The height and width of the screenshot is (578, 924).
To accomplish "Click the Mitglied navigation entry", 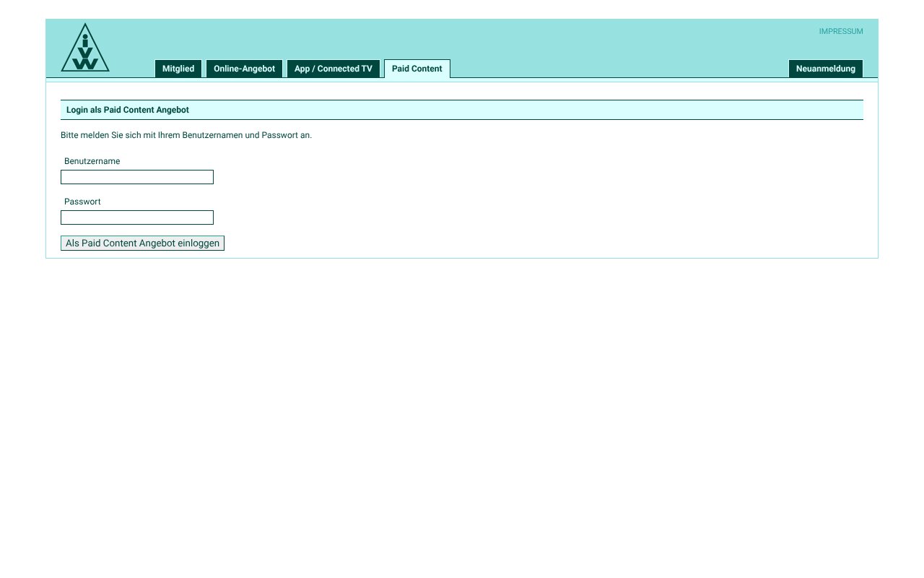I will click(178, 69).
